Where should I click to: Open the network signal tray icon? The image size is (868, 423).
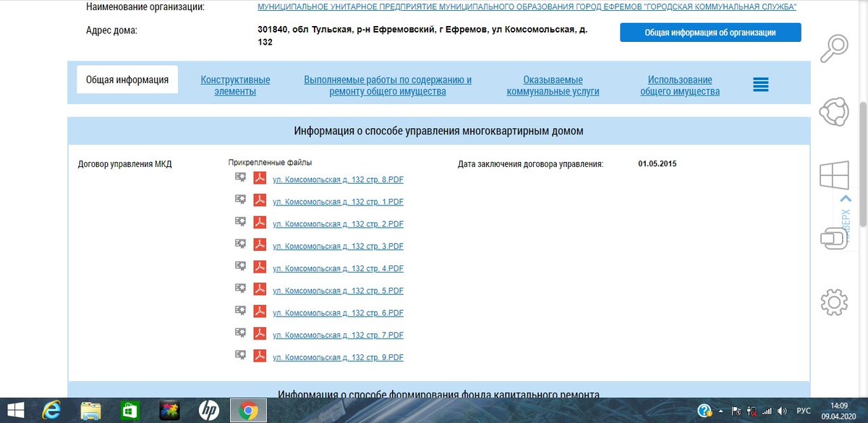click(767, 410)
